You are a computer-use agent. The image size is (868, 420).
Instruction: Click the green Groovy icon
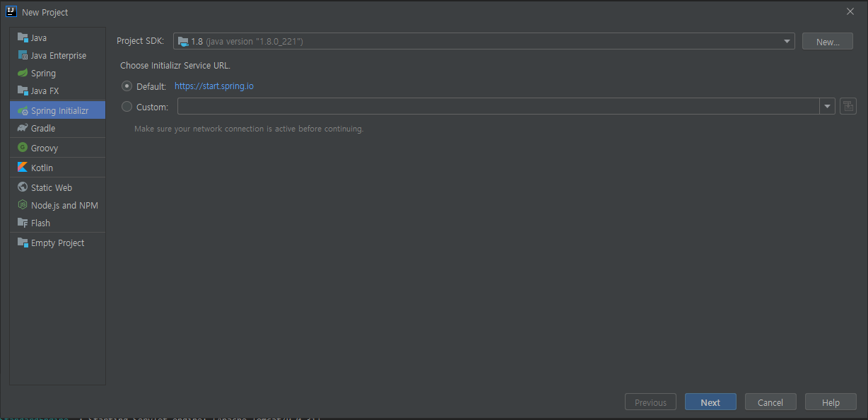(x=23, y=148)
